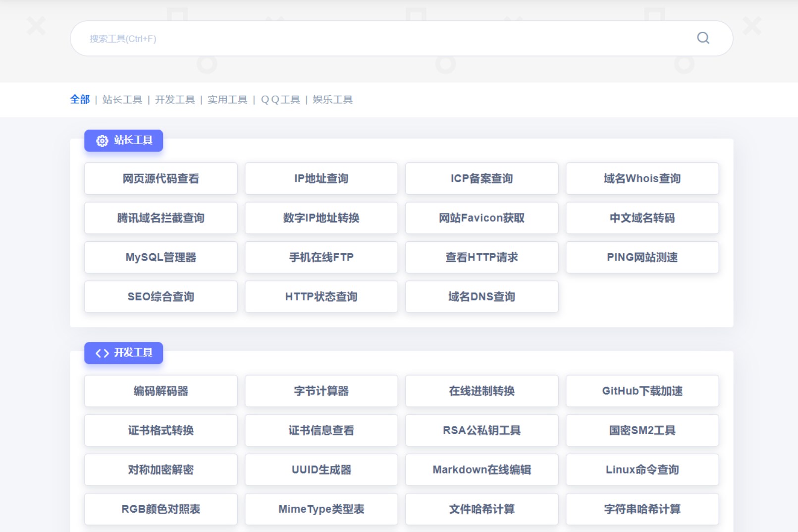Open 域名DNS查询 tool
Screen dimensions: 798x532
(482, 297)
